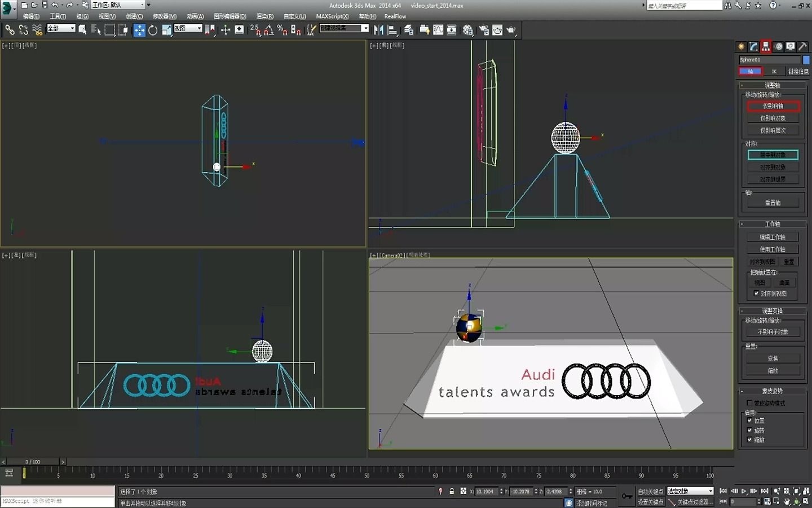The width and height of the screenshot is (812, 508).
Task: Activate the Select and Scale tool
Action: click(x=167, y=30)
